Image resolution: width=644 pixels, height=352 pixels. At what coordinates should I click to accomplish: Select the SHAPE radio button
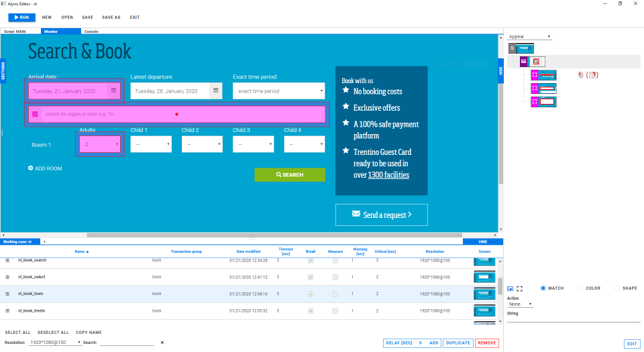pos(617,288)
